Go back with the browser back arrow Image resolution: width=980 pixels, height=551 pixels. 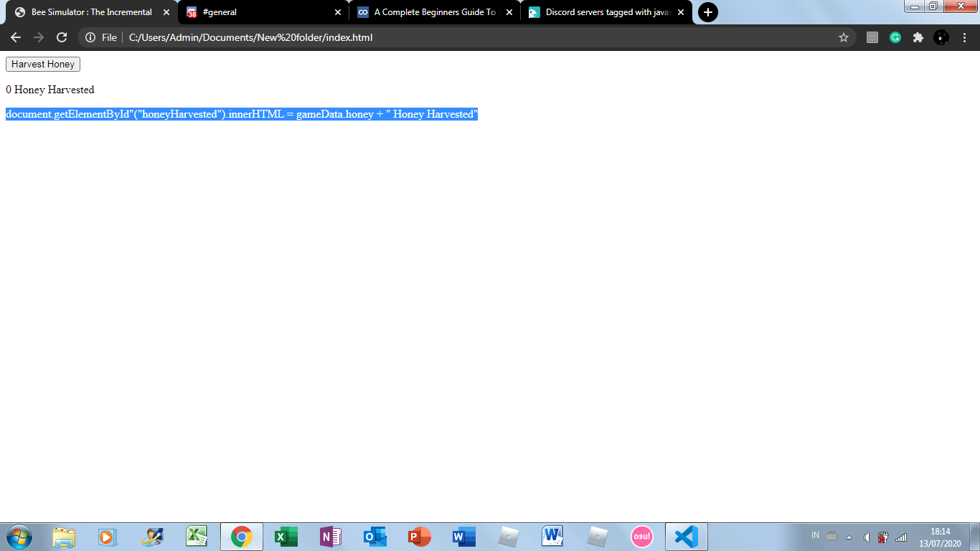tap(16, 37)
